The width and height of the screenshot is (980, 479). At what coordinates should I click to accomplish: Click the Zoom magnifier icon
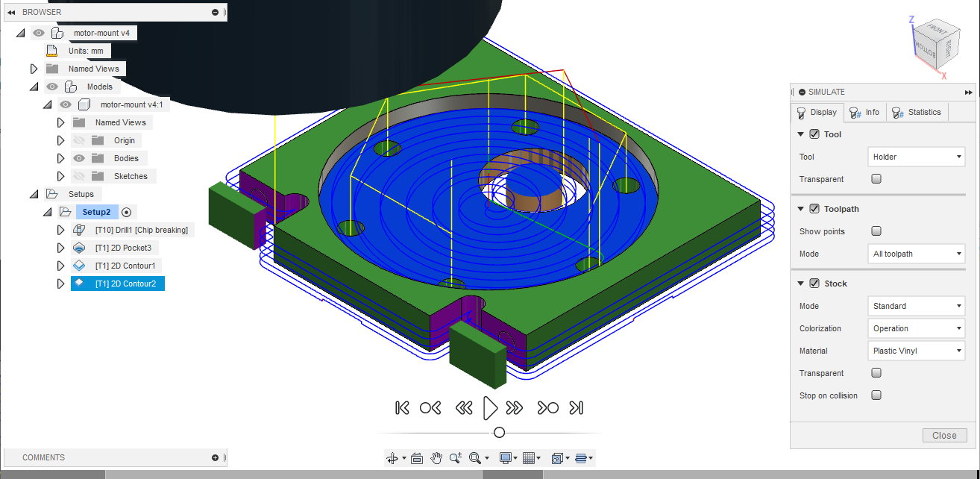[x=456, y=457]
